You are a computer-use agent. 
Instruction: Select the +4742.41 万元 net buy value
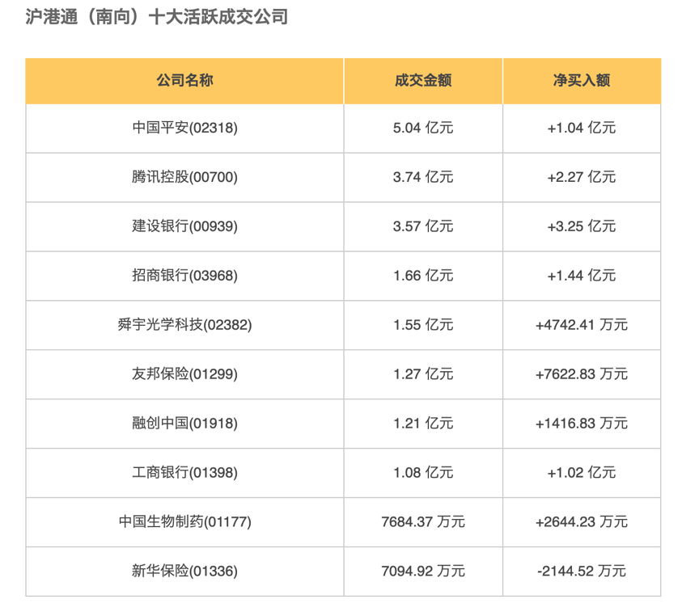(x=582, y=325)
